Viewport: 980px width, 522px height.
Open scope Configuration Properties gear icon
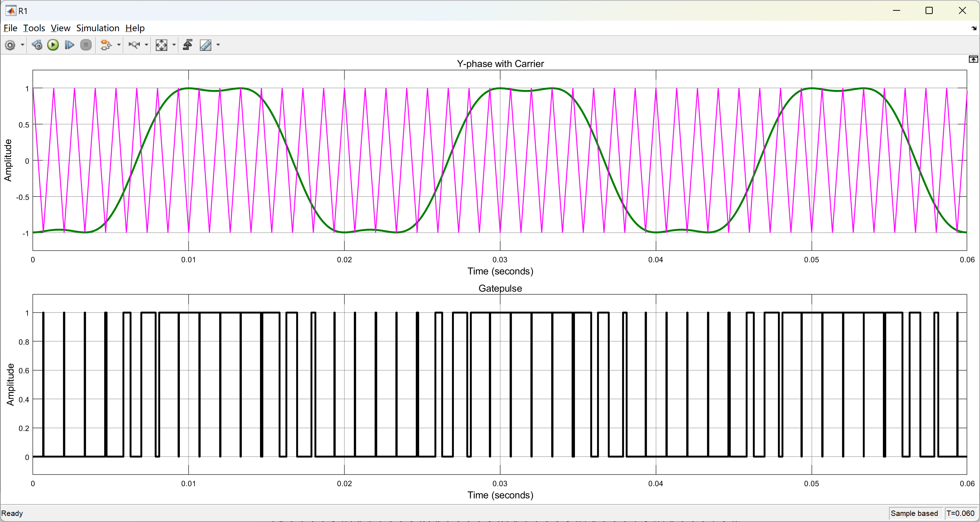(10, 45)
